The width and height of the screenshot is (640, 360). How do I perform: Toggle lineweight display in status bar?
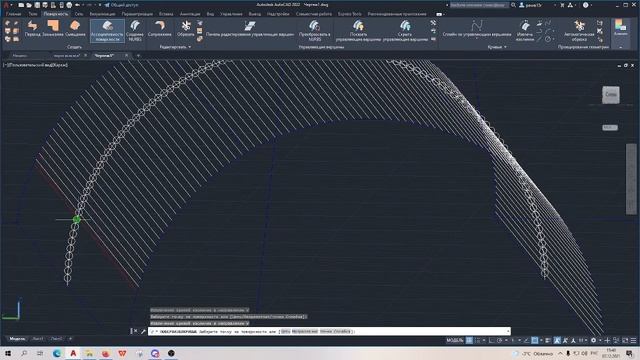point(548,340)
